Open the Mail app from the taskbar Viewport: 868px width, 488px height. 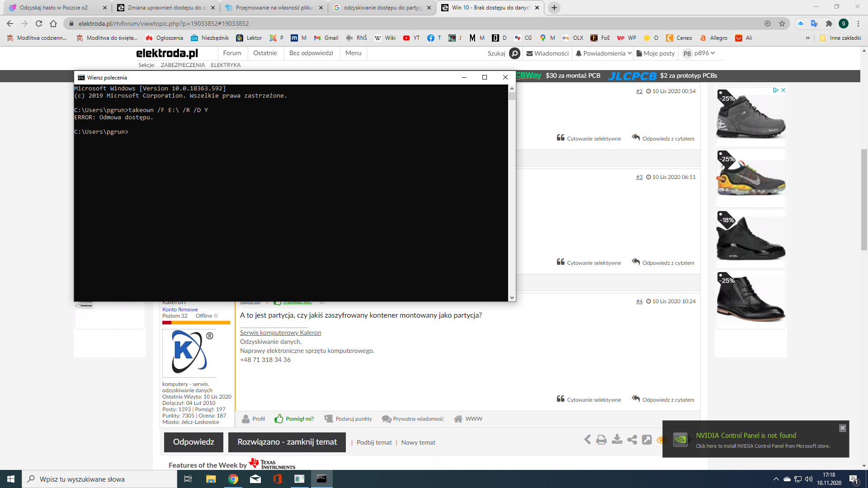pyautogui.click(x=255, y=479)
